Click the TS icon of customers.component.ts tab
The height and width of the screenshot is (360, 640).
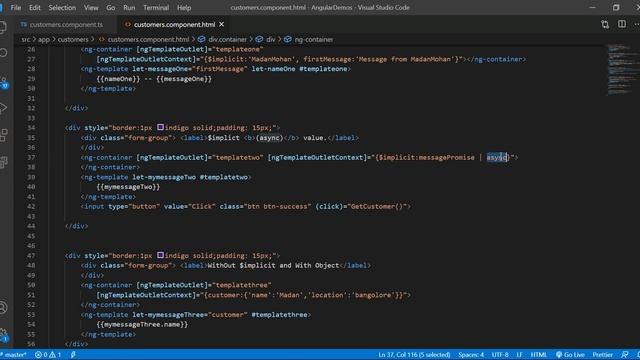coord(24,24)
